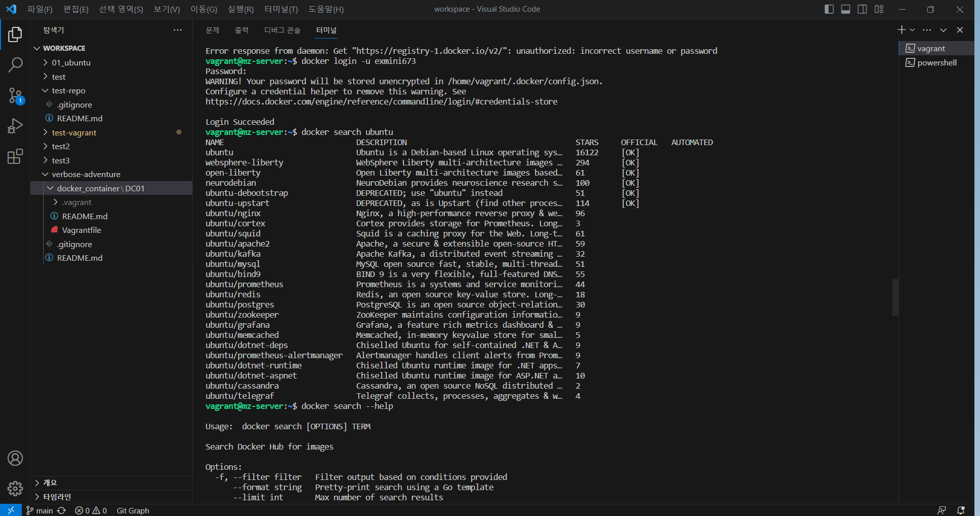Toggle the panel visibility from the title bar
980x516 pixels.
coord(846,9)
